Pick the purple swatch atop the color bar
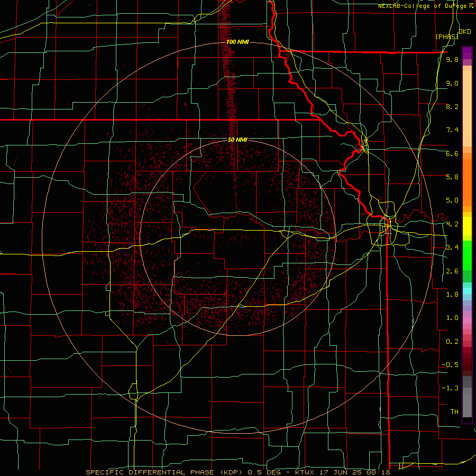 coord(467,53)
